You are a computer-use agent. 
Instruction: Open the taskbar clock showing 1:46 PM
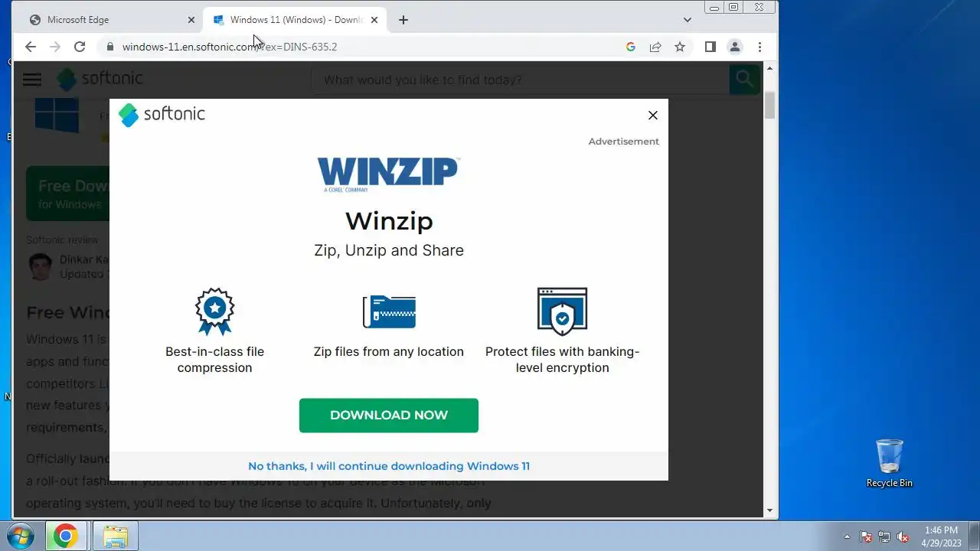coord(941,536)
